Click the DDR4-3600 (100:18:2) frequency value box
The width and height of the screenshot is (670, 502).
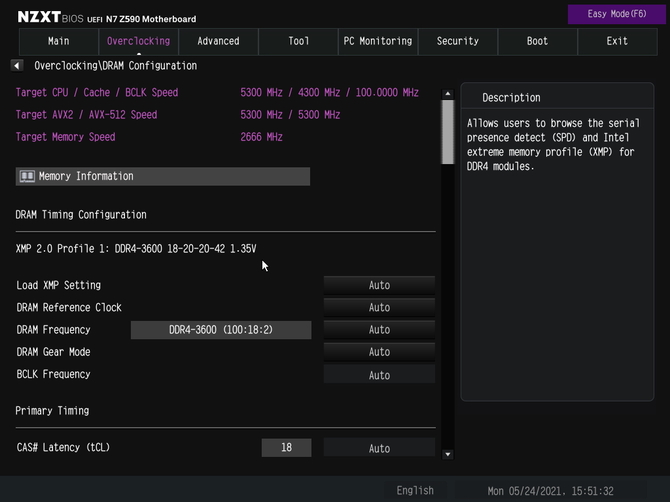click(x=221, y=330)
